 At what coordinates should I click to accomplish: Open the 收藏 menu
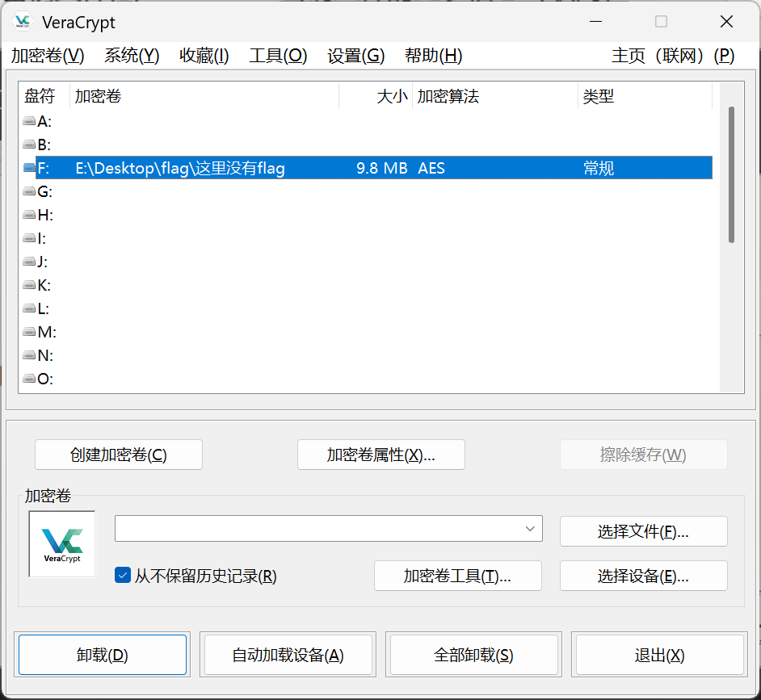click(x=204, y=56)
